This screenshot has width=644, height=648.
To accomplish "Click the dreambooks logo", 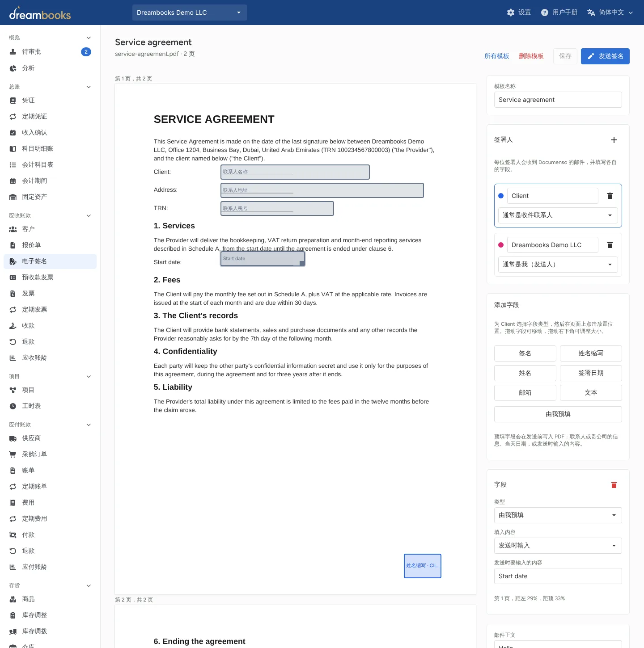I will click(40, 13).
